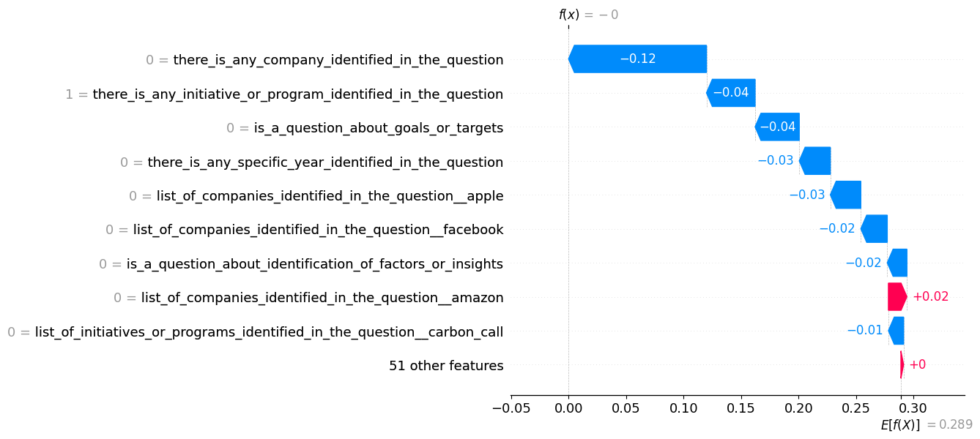Click the blue bar for goals or targets
The image size is (980, 439).
coord(777,127)
